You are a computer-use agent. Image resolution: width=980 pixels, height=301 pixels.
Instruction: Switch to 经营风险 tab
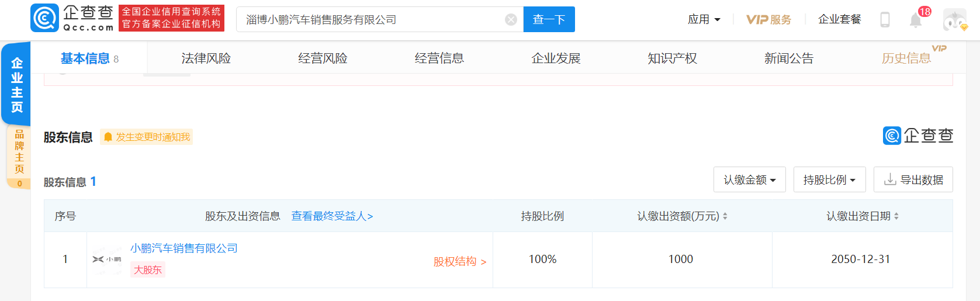(x=323, y=58)
